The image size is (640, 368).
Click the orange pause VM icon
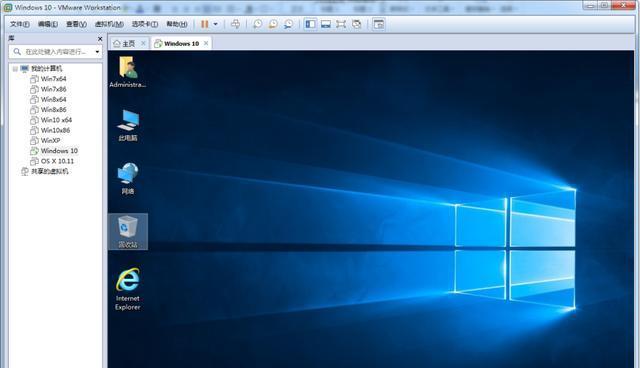pos(204,24)
